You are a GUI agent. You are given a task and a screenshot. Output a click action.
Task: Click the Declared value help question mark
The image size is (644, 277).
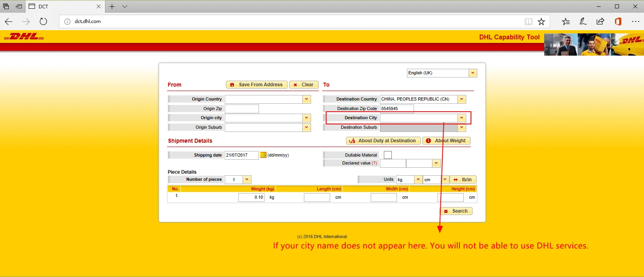click(374, 163)
